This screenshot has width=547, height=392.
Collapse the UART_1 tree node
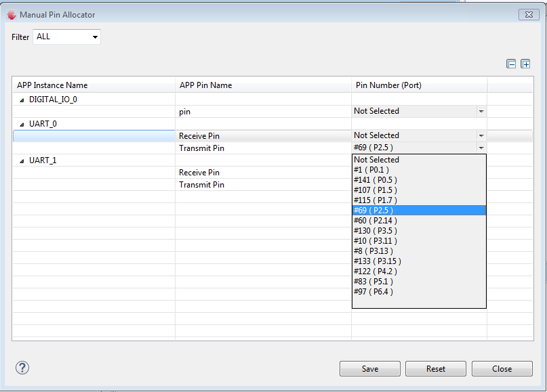coord(22,161)
